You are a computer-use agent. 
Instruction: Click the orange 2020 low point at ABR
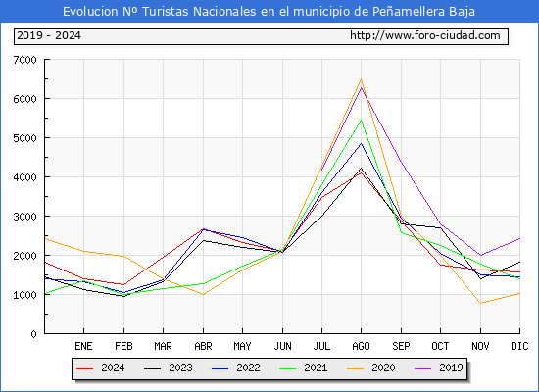click(203, 295)
